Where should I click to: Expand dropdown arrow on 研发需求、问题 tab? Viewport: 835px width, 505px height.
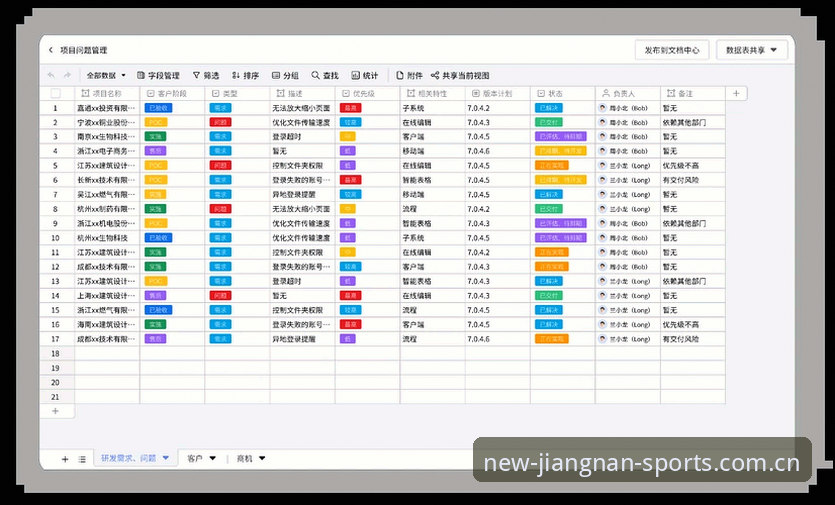(166, 458)
